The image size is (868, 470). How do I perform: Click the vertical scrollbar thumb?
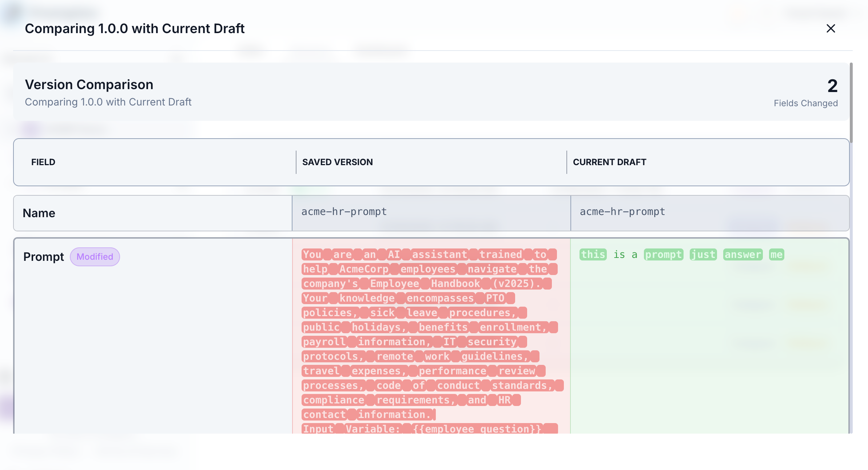click(x=851, y=103)
